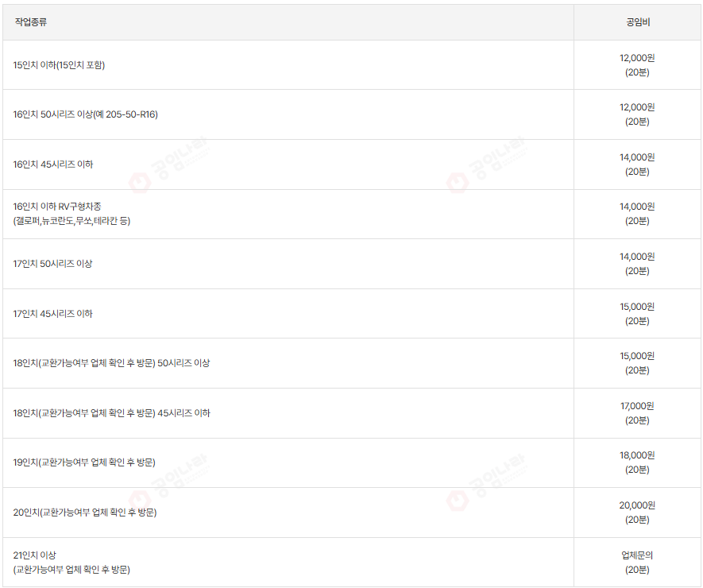Select the 갤로퍼,뉴코란도,무쏘,테라칸 등 text line
703x588 pixels.
pos(71,221)
